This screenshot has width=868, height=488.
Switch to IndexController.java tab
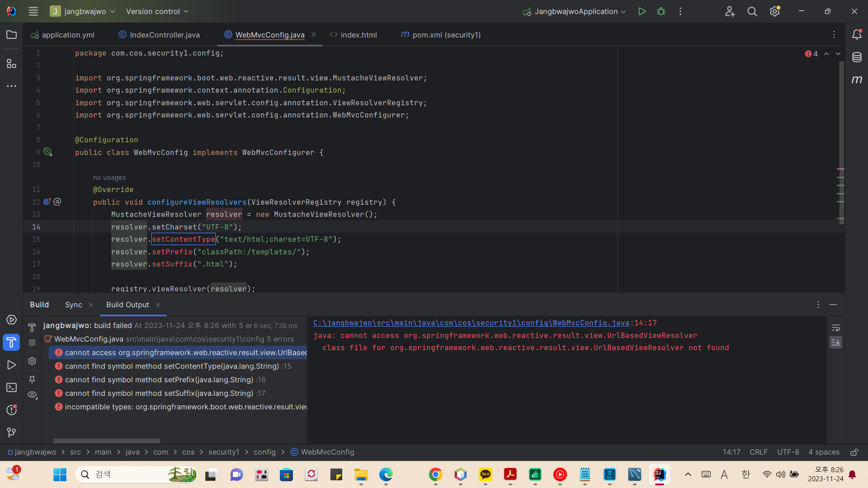[159, 35]
